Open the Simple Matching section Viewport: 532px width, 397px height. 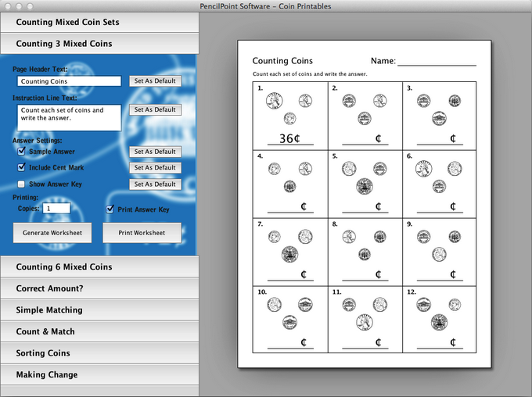[99, 310]
